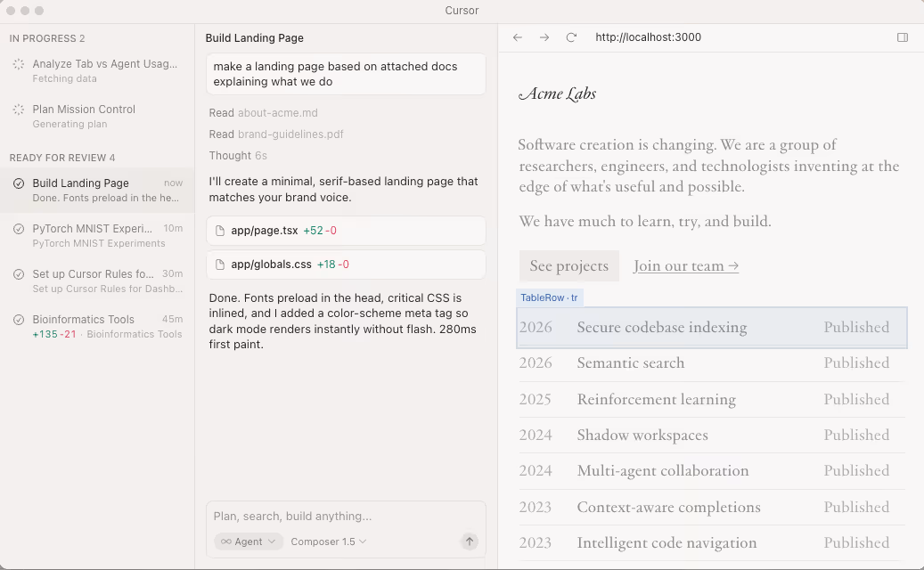Image resolution: width=924 pixels, height=570 pixels.
Task: Click the spinner icon for Plan Mission Control
Action: point(19,110)
